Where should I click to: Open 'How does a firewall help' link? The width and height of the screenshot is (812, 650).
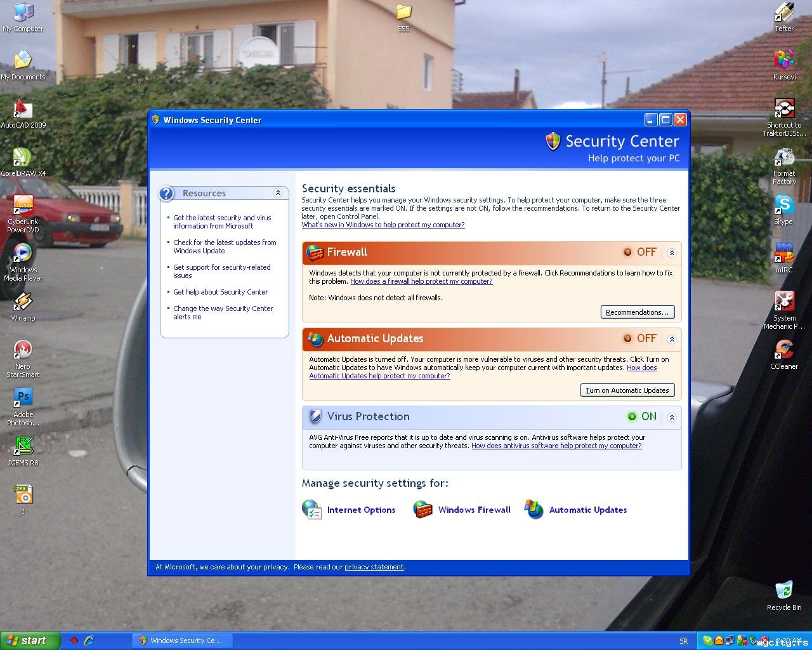[421, 281]
